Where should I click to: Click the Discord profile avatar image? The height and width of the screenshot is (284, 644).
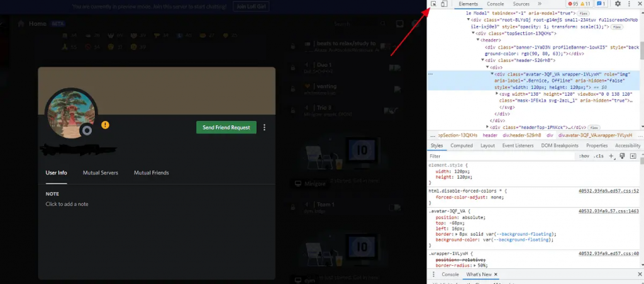click(72, 113)
